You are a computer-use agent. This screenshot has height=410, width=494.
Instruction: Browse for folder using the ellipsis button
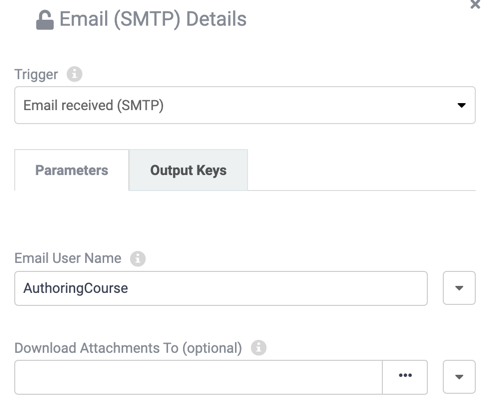click(x=405, y=377)
